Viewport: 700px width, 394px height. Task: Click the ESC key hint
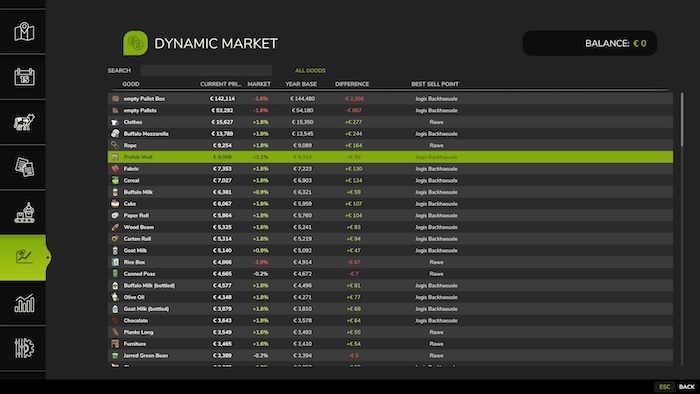coord(664,387)
